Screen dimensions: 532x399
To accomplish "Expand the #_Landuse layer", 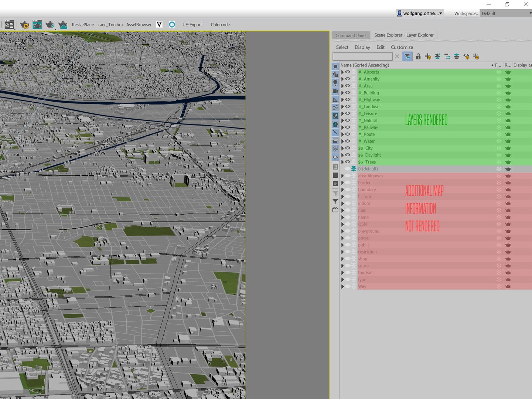I will pyautogui.click(x=342, y=107).
